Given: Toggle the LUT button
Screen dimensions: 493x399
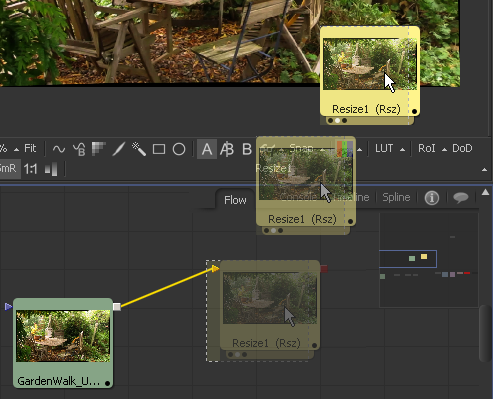Looking at the screenshot, I should pyautogui.click(x=384, y=148).
